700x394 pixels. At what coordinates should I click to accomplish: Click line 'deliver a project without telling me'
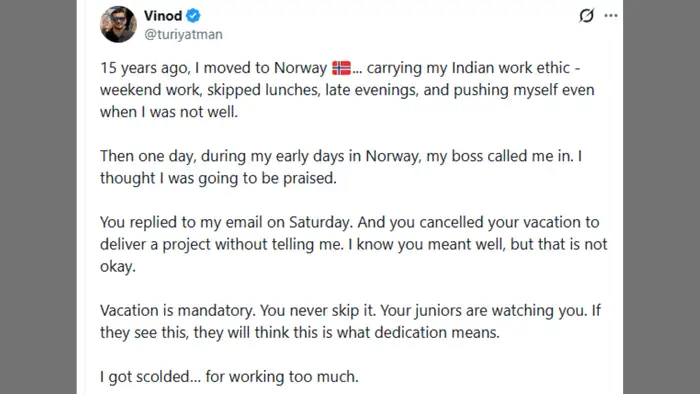(354, 244)
